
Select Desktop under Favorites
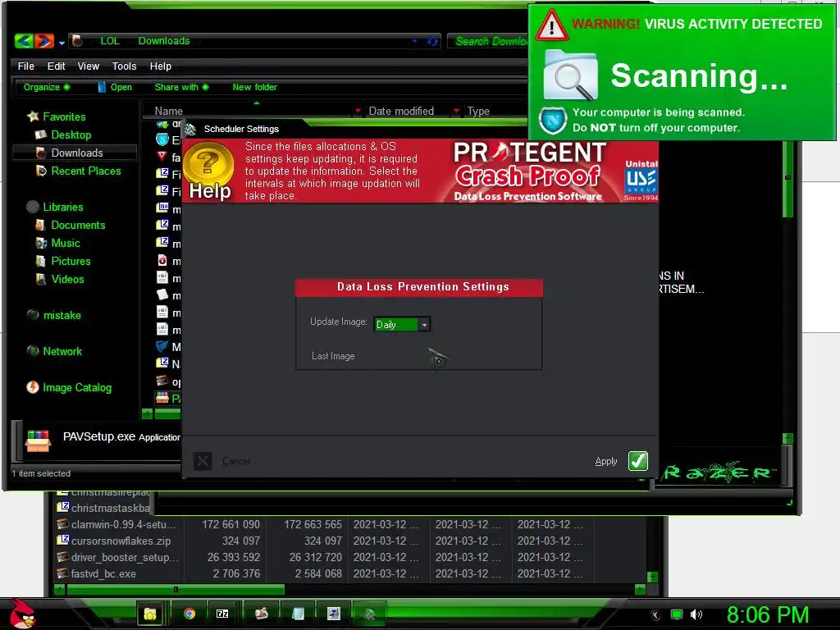(x=62, y=135)
